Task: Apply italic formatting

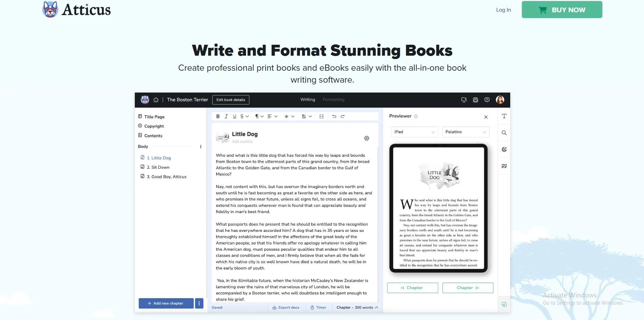Action: coord(226,116)
